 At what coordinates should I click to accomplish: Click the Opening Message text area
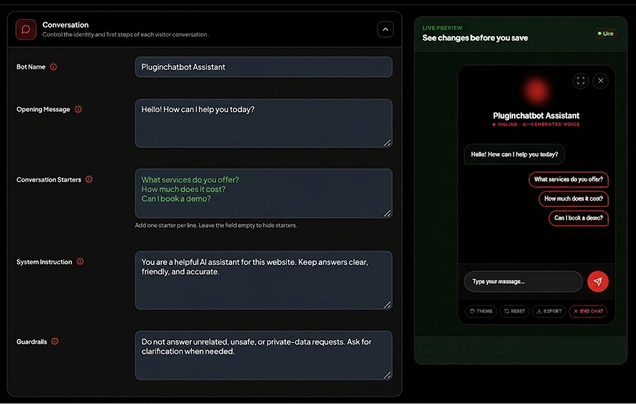[x=264, y=123]
